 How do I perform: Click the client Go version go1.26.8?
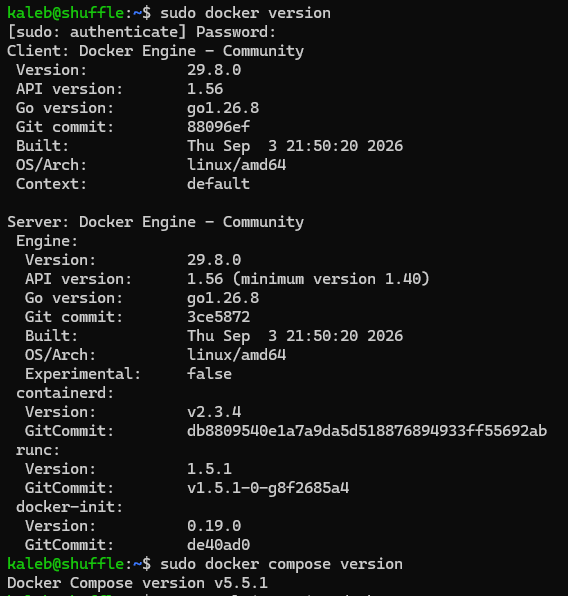tap(223, 108)
